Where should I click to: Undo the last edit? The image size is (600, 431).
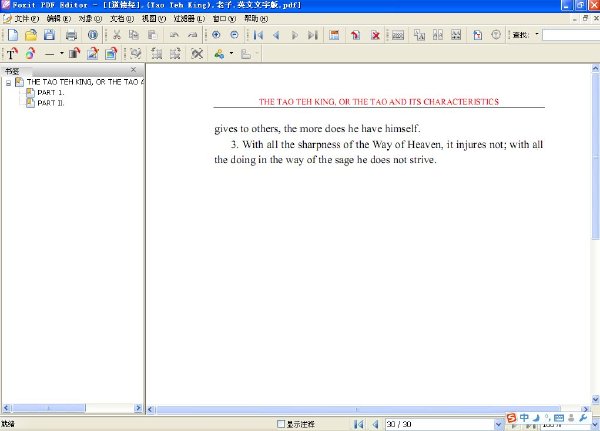click(174, 35)
